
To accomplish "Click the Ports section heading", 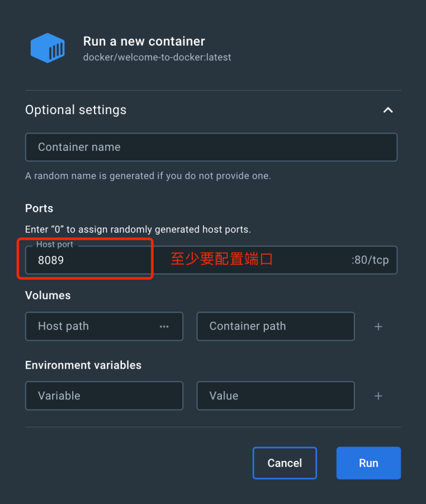I will tap(39, 208).
